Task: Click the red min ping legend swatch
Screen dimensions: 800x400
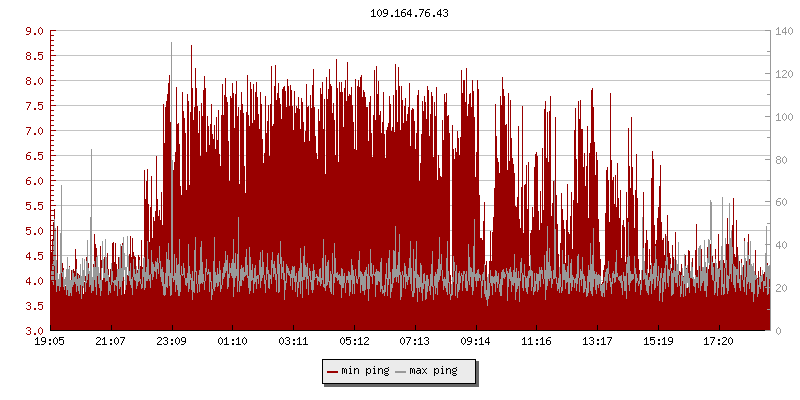Action: point(332,371)
